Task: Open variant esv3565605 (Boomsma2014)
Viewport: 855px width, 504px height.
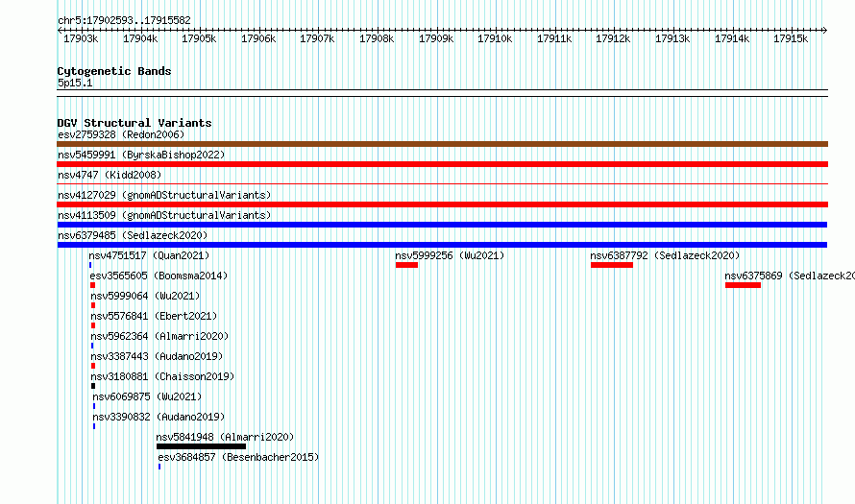Action: tap(159, 276)
